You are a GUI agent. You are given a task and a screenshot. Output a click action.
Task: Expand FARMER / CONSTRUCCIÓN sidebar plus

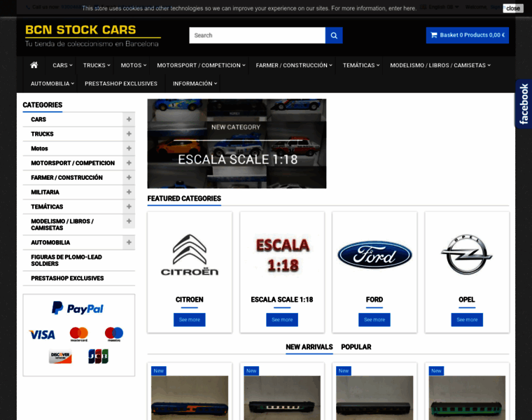point(129,177)
